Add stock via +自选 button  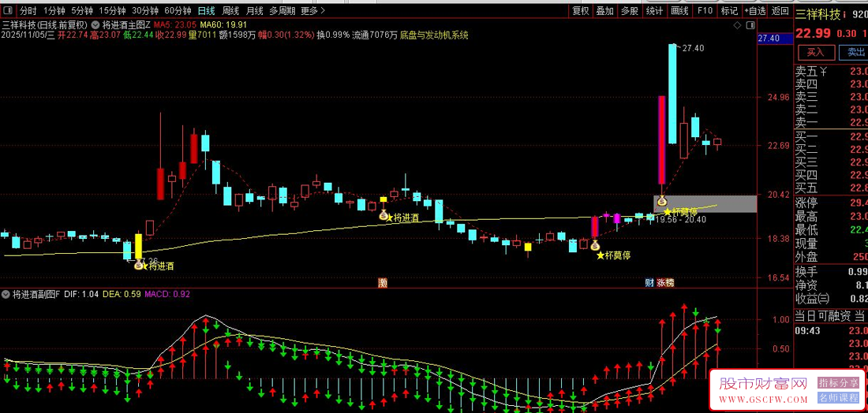pyautogui.click(x=754, y=10)
